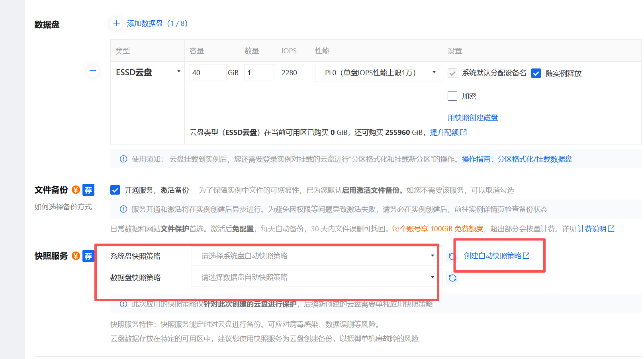Click the 性能 column header
This screenshot has width=644, height=359.
pos(322,51)
